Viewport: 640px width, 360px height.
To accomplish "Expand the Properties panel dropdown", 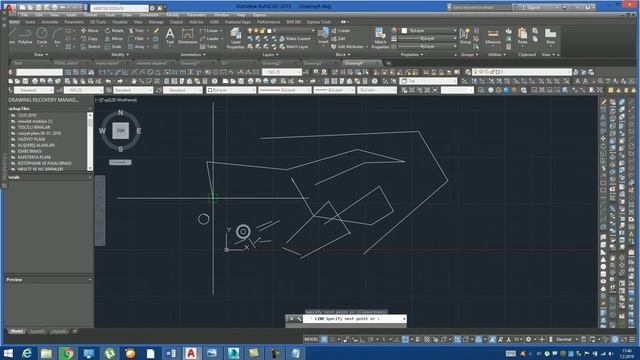I will click(x=412, y=54).
